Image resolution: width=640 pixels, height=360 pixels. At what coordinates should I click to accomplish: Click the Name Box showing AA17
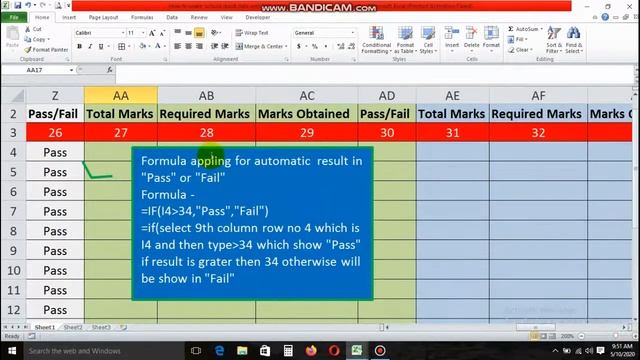pos(35,70)
